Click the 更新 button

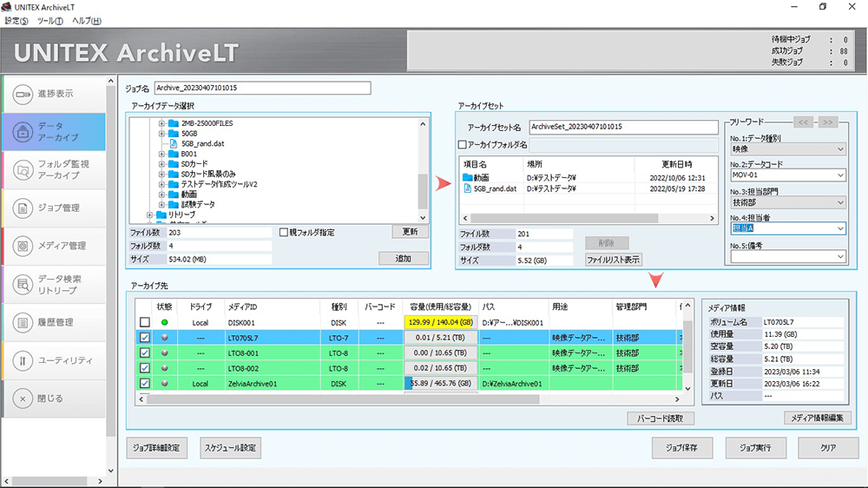tap(411, 232)
